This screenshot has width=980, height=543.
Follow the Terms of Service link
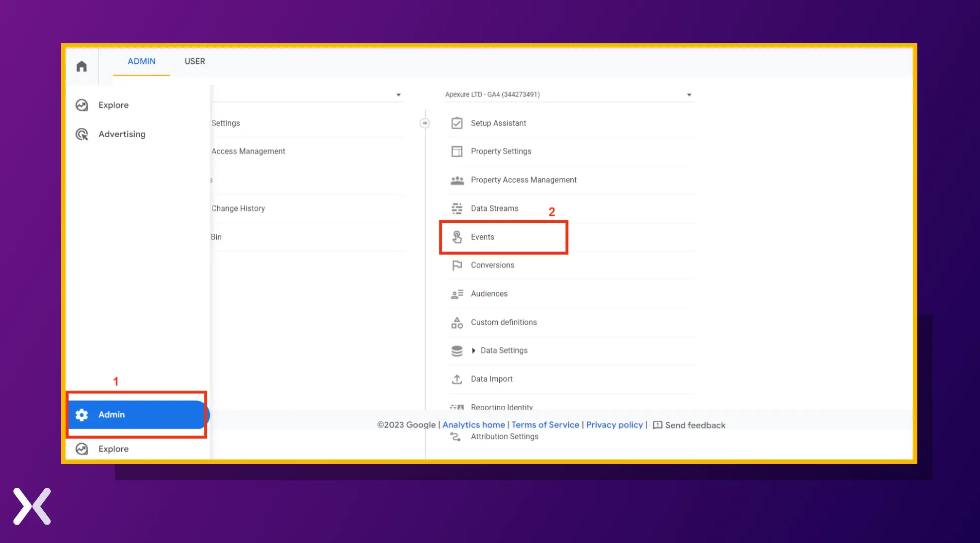tap(545, 425)
